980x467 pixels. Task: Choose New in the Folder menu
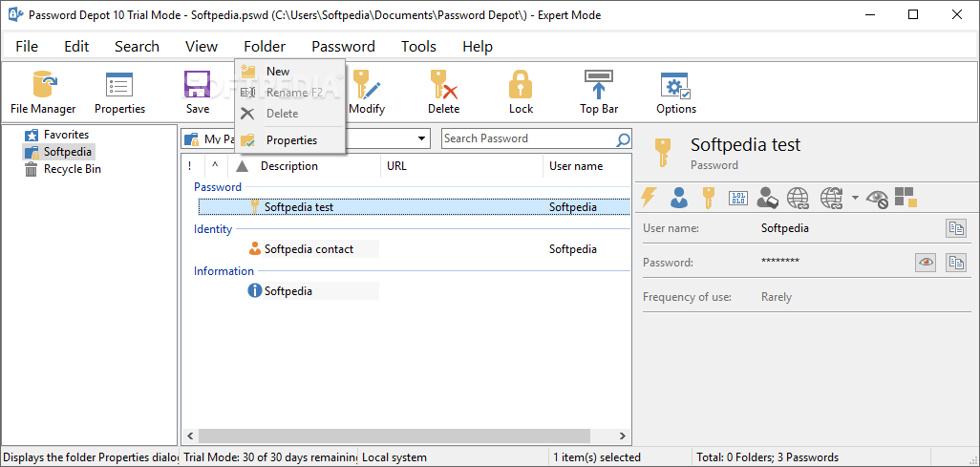[x=290, y=72]
